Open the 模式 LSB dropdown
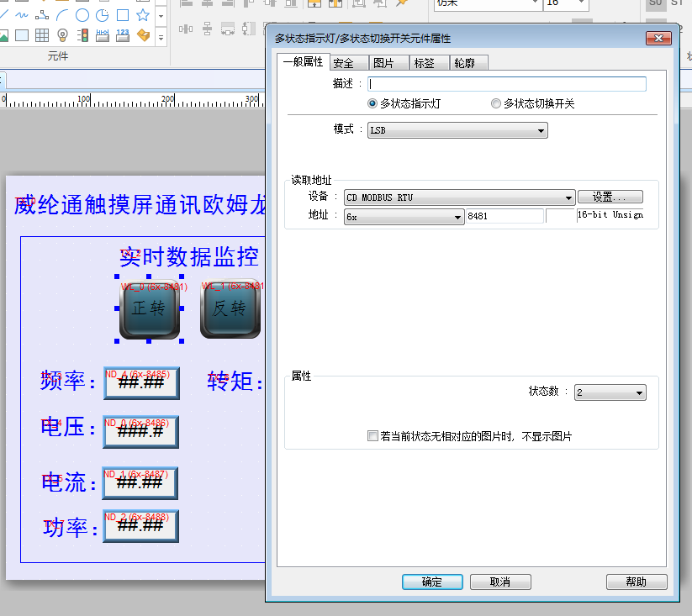 point(457,130)
